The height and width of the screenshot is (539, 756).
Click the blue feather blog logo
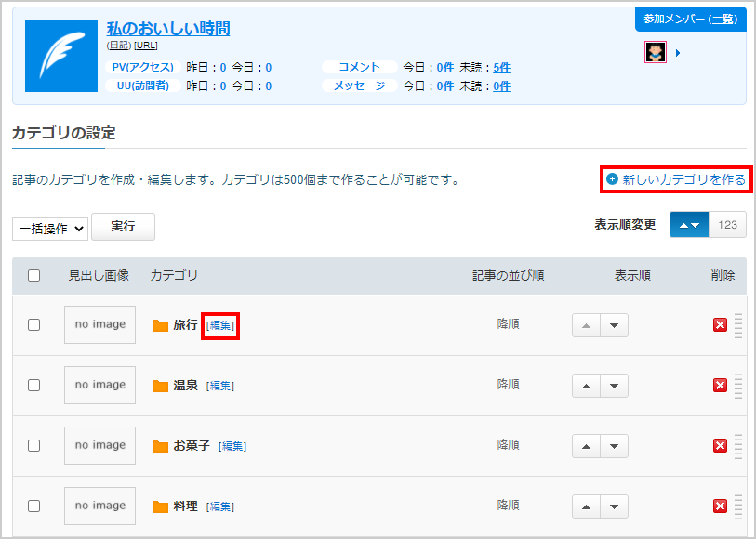[61, 56]
